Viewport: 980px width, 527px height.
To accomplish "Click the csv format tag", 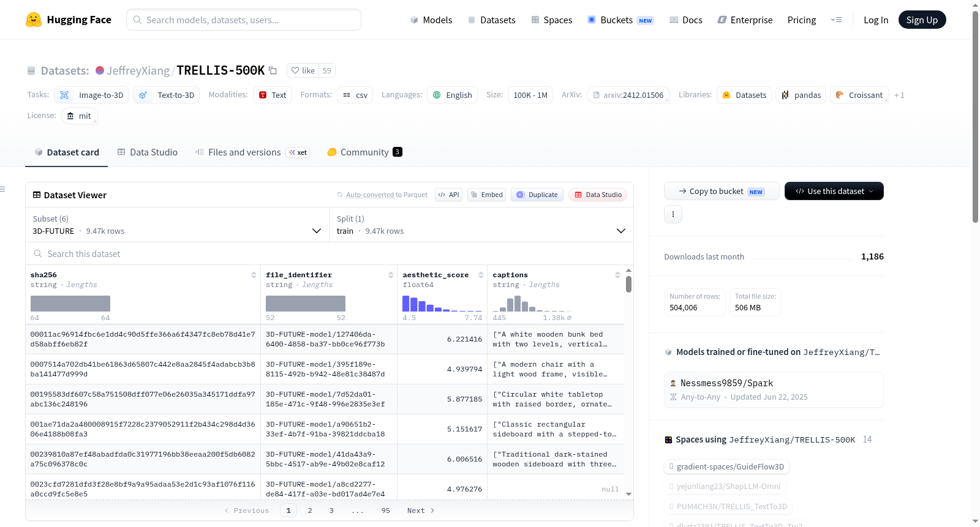I will tap(355, 95).
